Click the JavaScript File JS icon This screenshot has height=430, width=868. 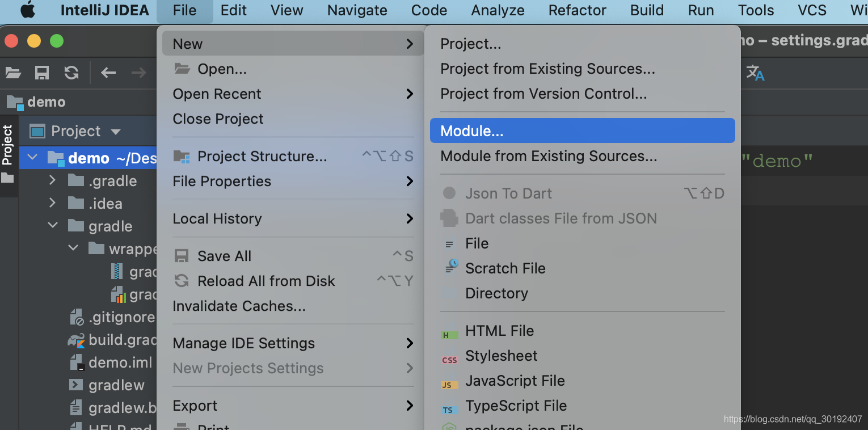[x=449, y=385]
